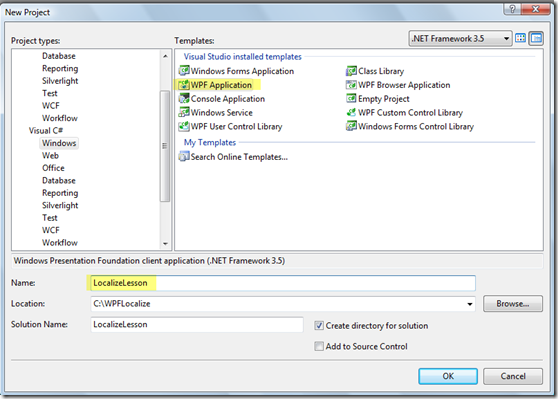Open the Search Online Templates icon

pyautogui.click(x=184, y=157)
